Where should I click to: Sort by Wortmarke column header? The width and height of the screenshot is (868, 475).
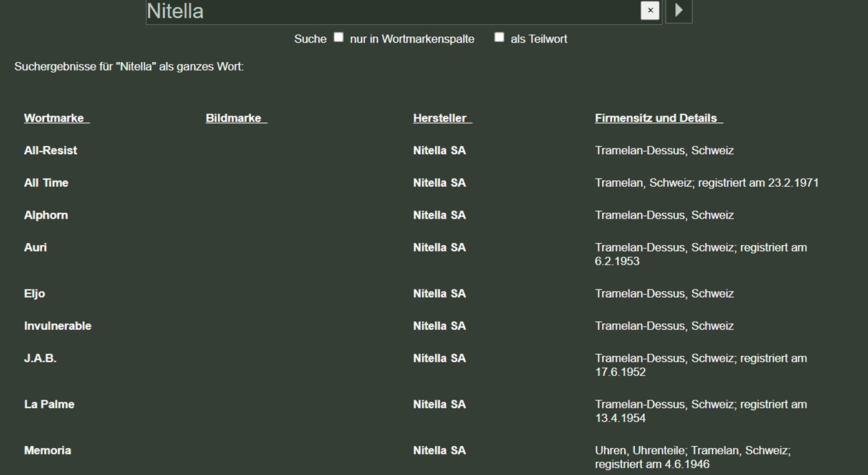pos(57,118)
